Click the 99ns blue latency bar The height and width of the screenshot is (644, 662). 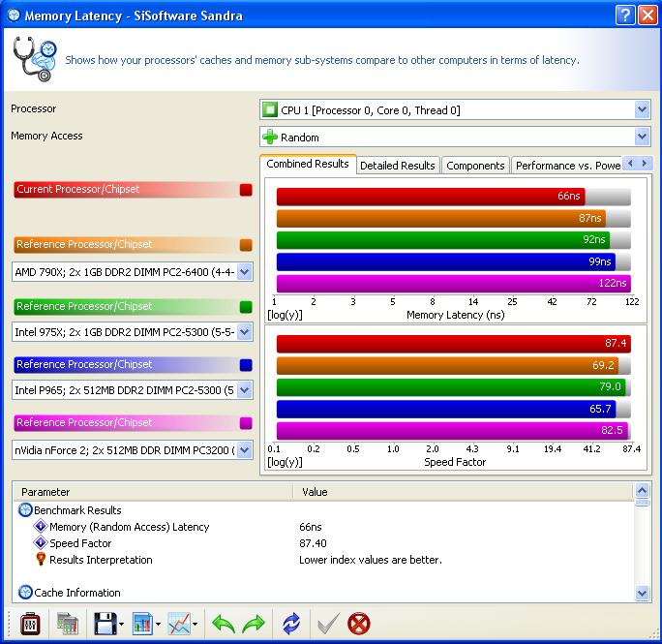(446, 261)
